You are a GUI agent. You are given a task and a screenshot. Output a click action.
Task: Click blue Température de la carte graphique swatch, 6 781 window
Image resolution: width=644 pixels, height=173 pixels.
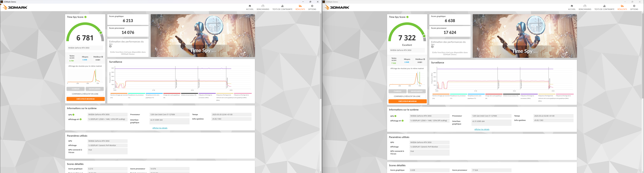[x=154, y=93]
